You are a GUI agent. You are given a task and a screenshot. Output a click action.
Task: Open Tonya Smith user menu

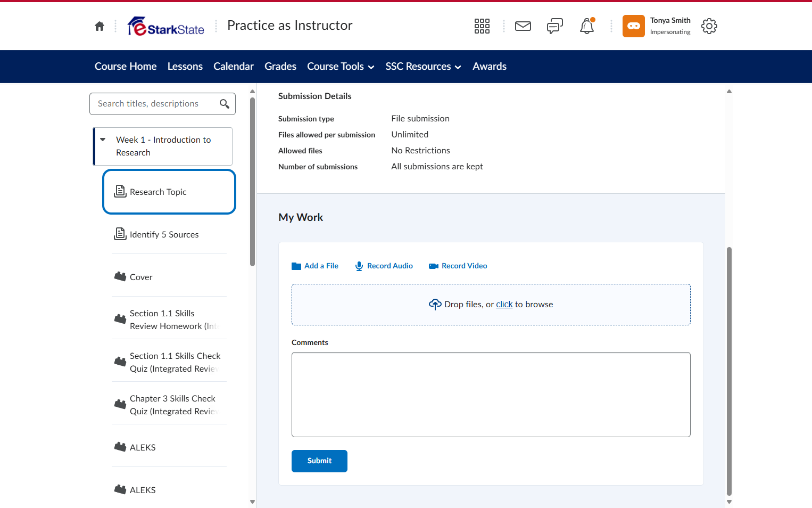657,26
